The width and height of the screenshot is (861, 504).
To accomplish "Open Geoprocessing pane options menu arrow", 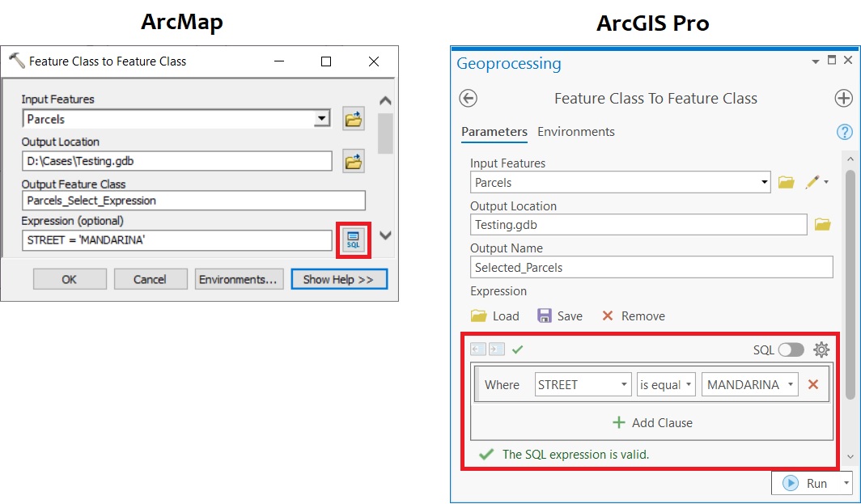I will pos(816,61).
